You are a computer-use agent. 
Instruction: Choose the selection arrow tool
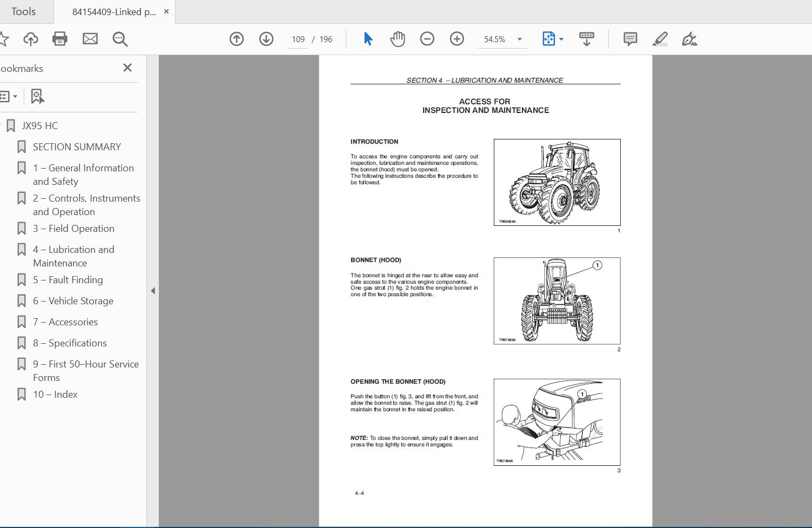(368, 39)
